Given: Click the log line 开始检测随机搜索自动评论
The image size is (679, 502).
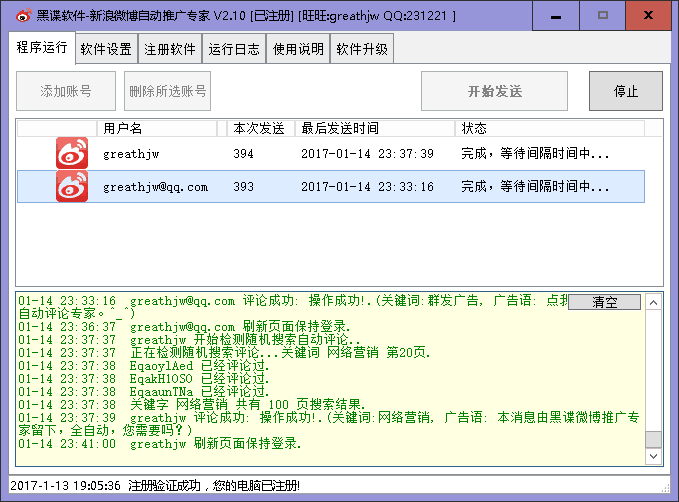Looking at the screenshot, I should (x=189, y=340).
